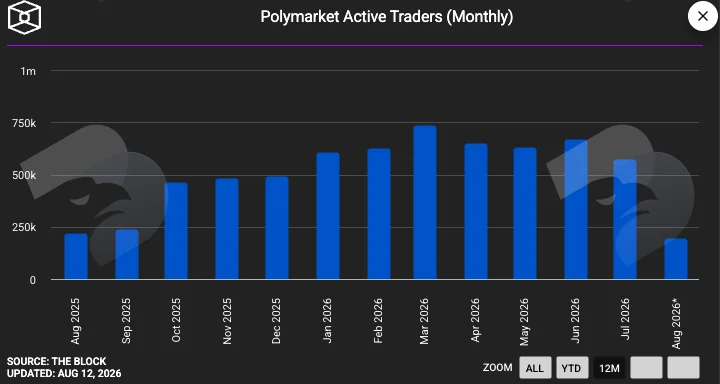
Task: Click The Block cube logo icon
Action: coord(25,17)
